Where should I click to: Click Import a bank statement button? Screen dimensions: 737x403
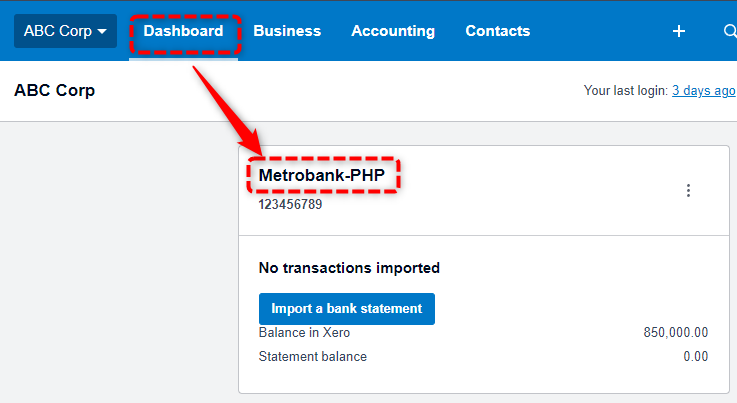click(347, 308)
